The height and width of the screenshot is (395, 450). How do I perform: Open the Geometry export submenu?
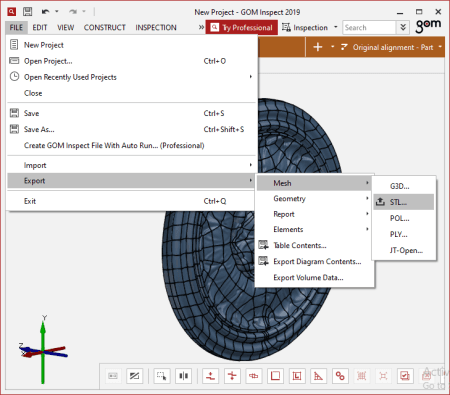point(314,199)
